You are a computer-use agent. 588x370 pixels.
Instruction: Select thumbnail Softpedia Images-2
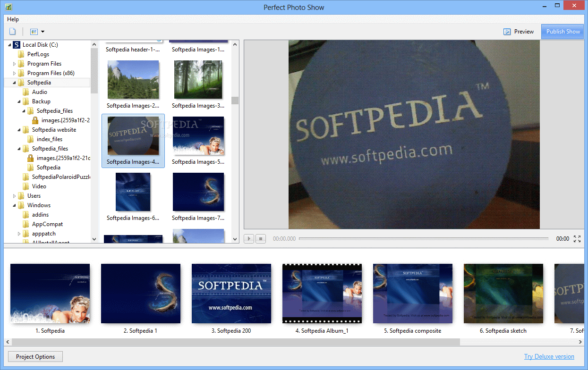[133, 80]
